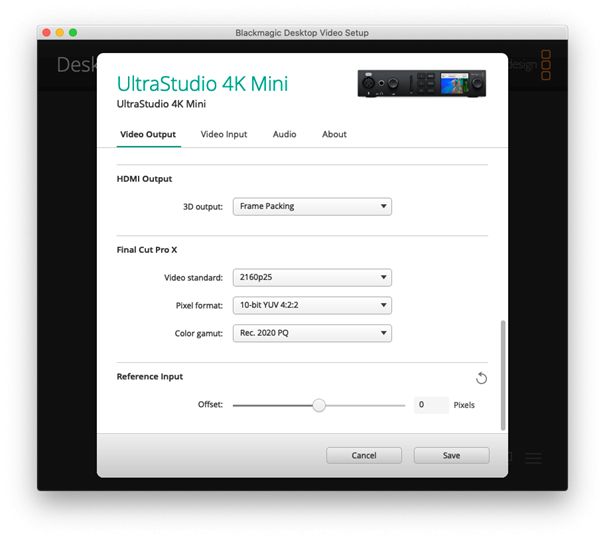Screen dimensions: 605x540
Task: Switch to the Video Output tab
Action: (148, 134)
